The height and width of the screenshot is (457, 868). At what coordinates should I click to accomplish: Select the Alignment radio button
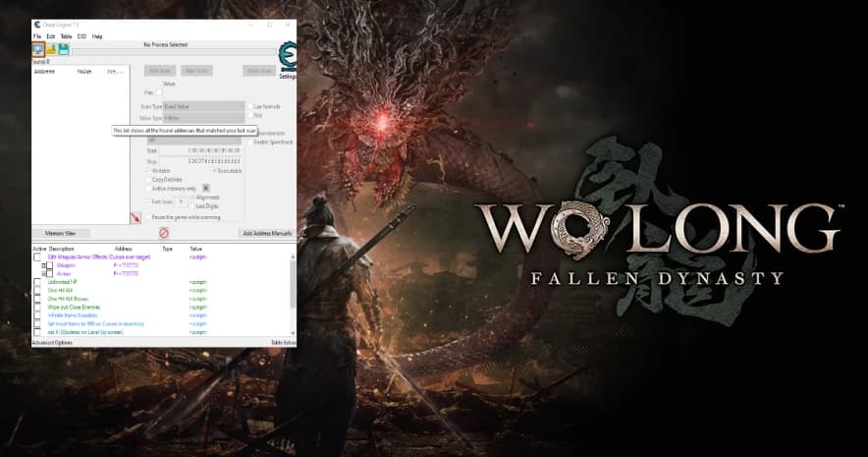coord(192,198)
